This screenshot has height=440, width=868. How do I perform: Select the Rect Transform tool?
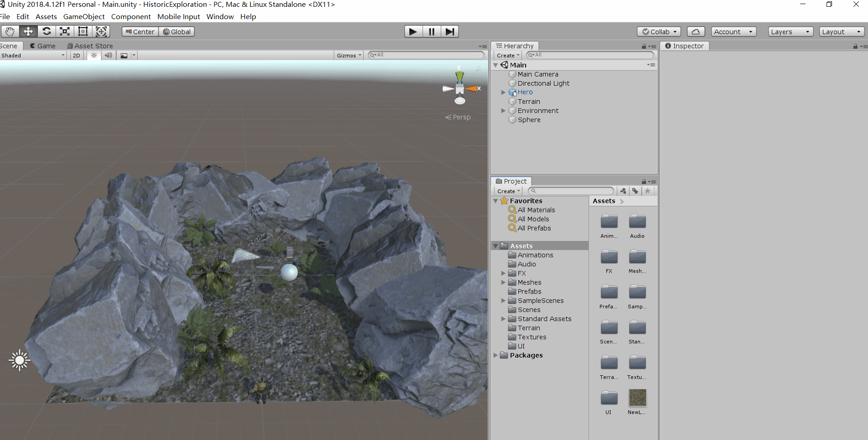point(83,31)
